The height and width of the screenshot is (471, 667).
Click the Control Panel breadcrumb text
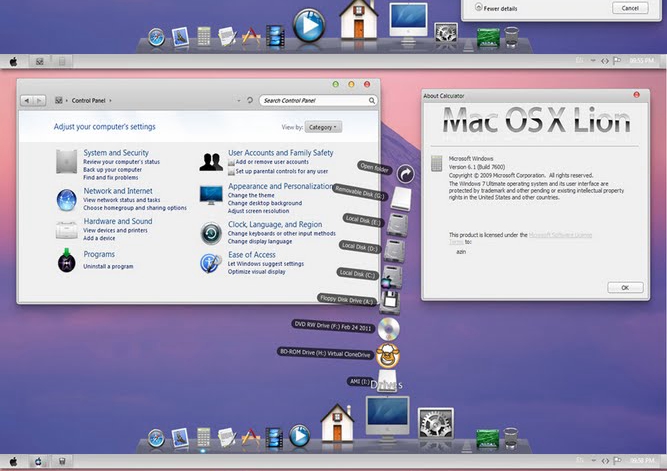click(x=88, y=100)
